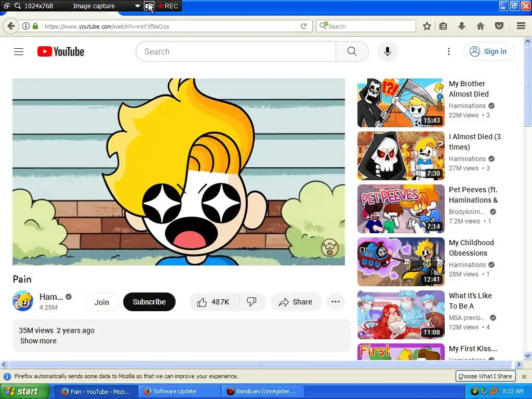Open Haminations channel avatar

(23, 301)
